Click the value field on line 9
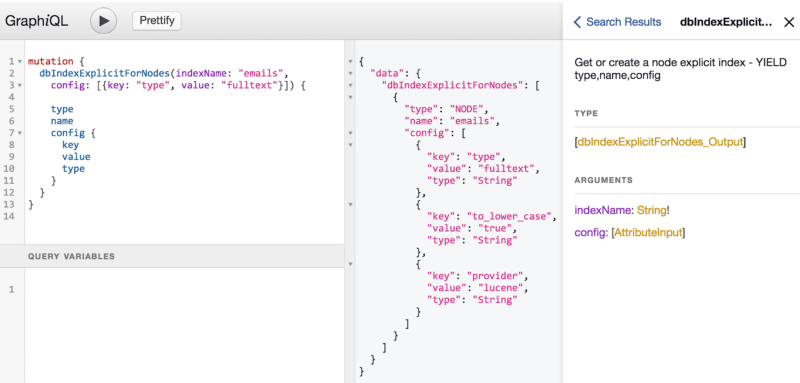800x383 pixels. pyautogui.click(x=76, y=157)
